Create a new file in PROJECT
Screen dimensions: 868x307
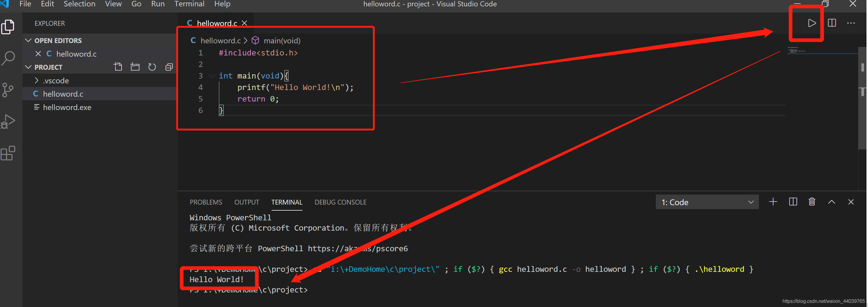coord(118,67)
